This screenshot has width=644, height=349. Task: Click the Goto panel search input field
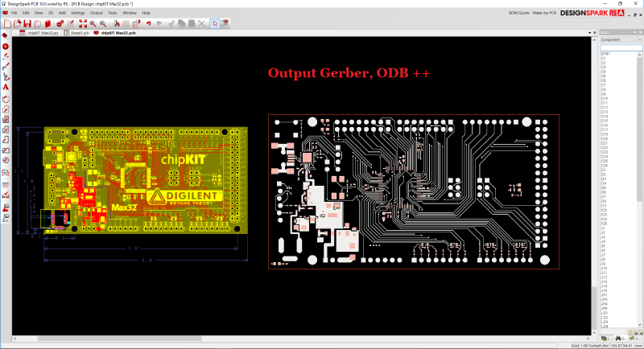pyautogui.click(x=621, y=47)
